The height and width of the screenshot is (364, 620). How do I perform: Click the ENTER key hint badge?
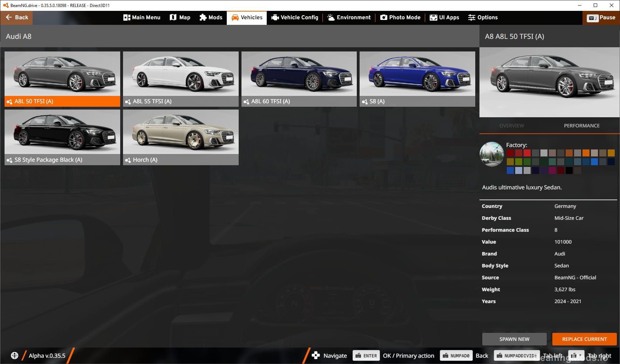pyautogui.click(x=366, y=356)
